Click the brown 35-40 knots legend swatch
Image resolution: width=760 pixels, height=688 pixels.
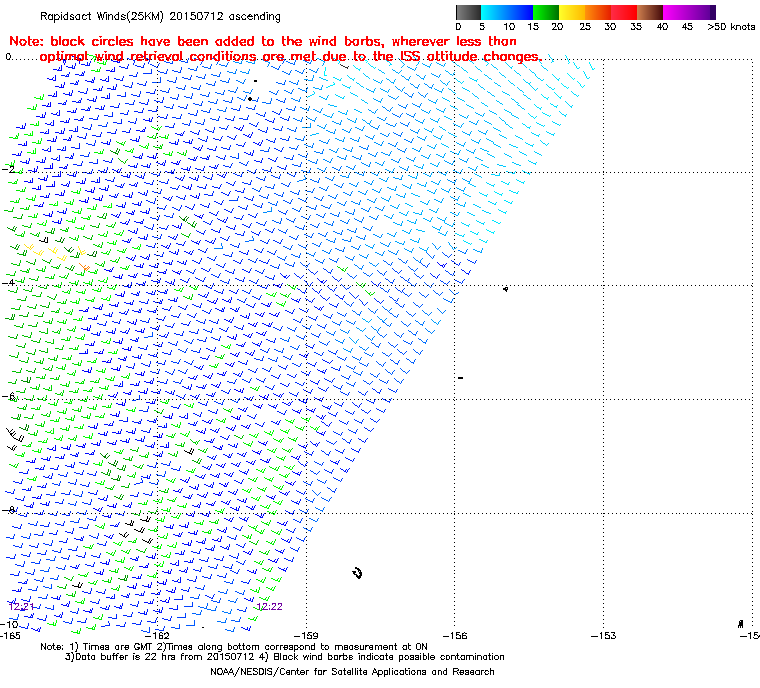pos(650,12)
